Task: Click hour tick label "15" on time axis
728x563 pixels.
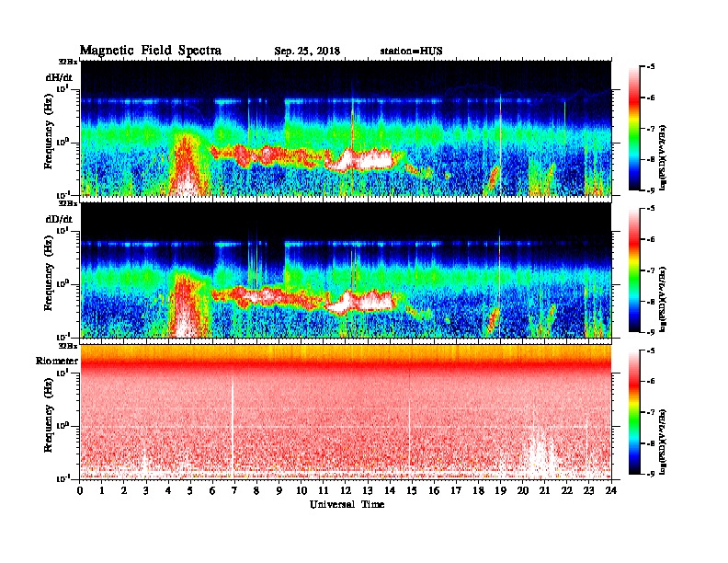Action: [x=412, y=490]
